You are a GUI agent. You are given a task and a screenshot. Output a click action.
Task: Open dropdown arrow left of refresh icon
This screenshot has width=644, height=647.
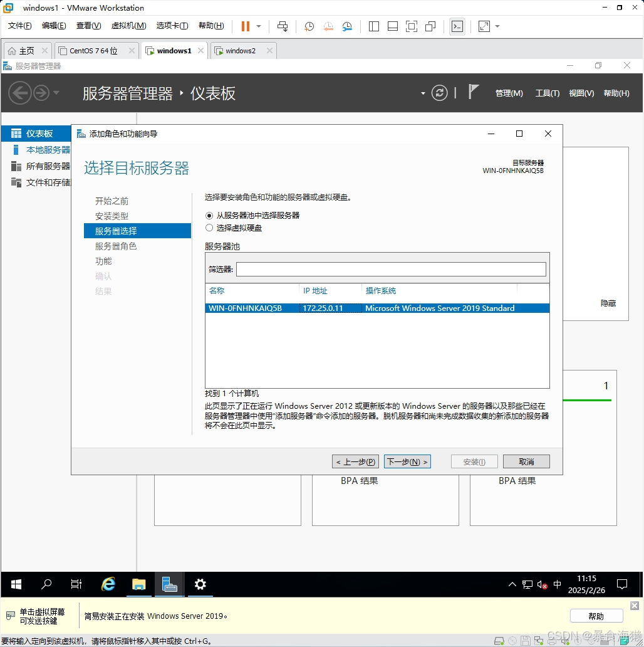pos(423,93)
